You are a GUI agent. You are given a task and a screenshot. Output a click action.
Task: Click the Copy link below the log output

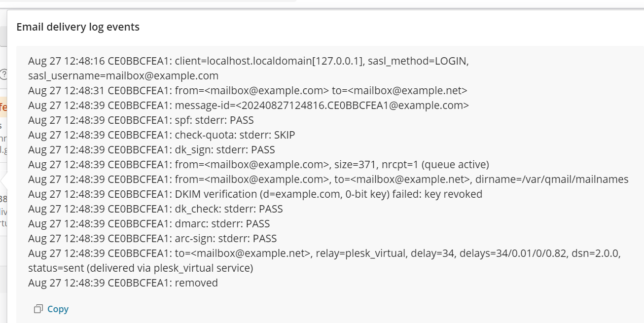[58, 309]
